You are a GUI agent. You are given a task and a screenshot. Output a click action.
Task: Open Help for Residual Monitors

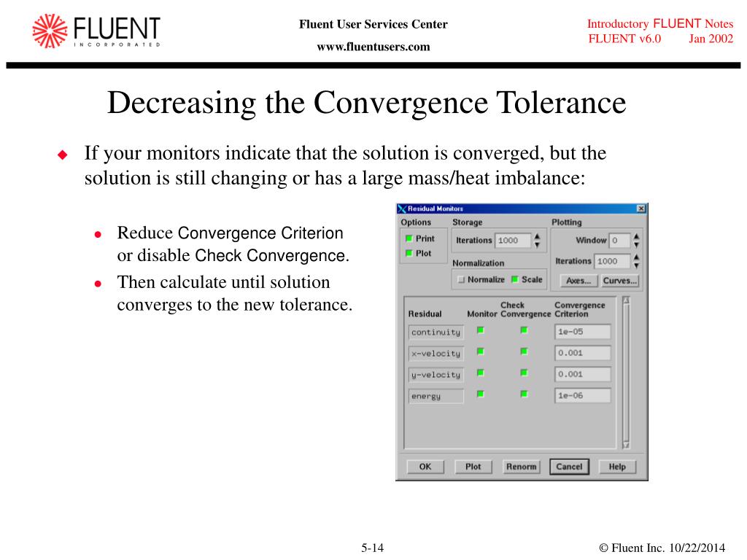tap(617, 467)
